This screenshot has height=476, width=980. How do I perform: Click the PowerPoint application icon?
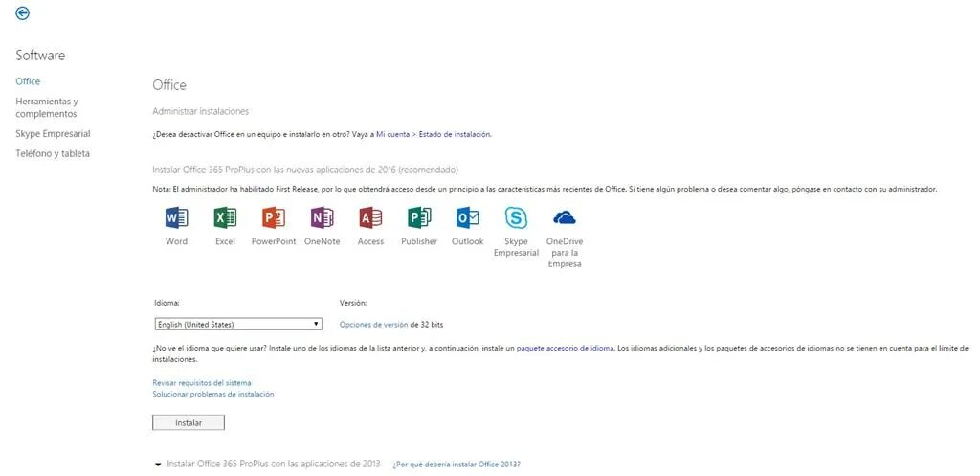(x=274, y=217)
